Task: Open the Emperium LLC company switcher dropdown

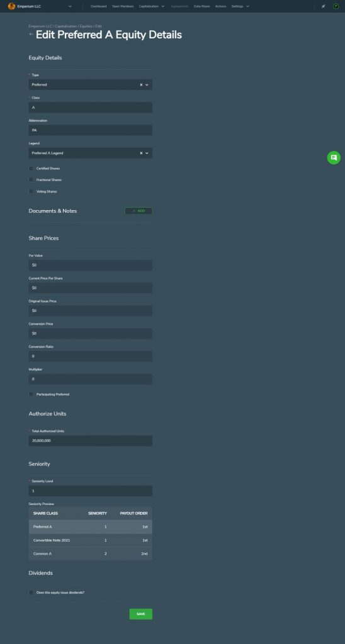Action: click(x=70, y=6)
